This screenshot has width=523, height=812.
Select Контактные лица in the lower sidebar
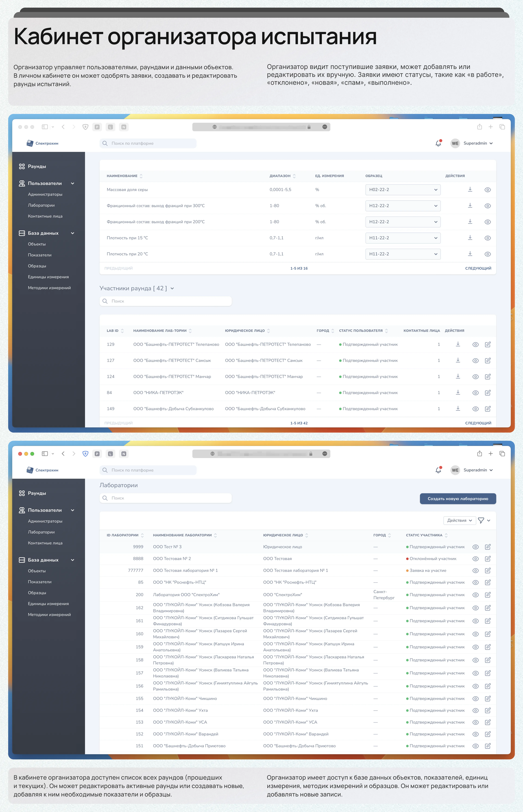45,543
